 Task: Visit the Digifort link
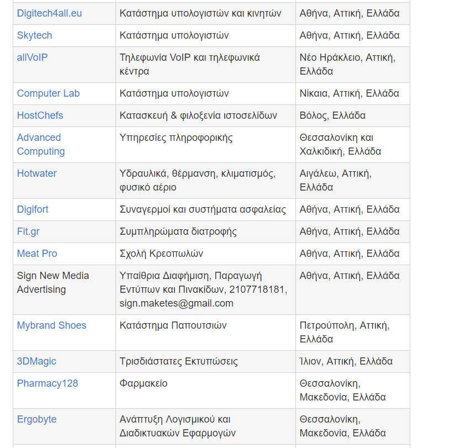(x=33, y=209)
